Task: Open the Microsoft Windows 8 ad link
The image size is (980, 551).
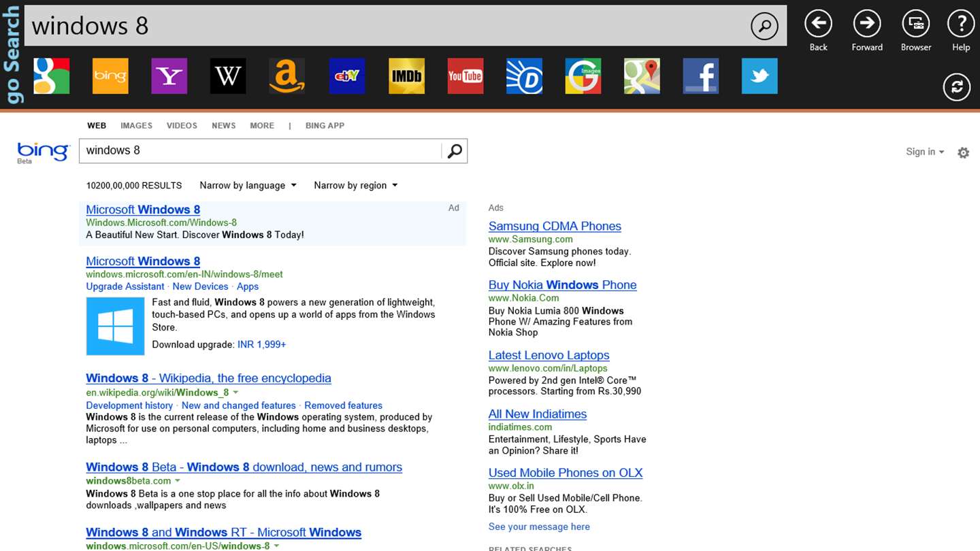Action: click(143, 210)
